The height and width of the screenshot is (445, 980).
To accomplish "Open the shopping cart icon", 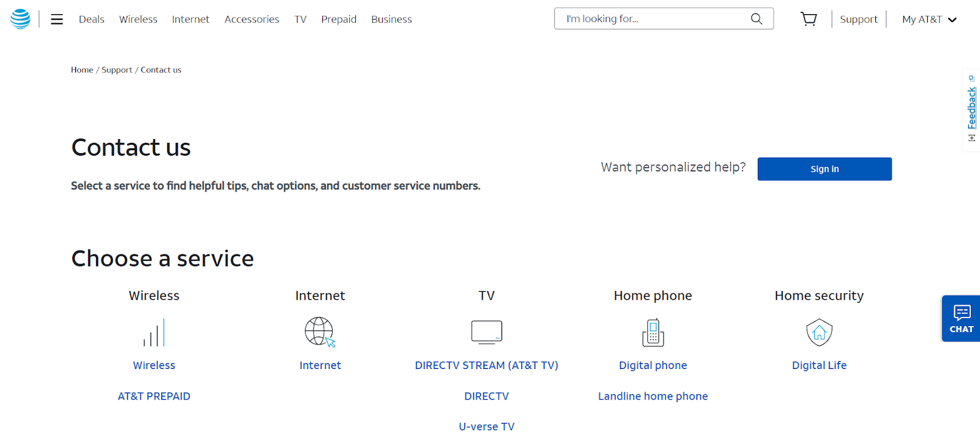I will click(x=809, y=19).
